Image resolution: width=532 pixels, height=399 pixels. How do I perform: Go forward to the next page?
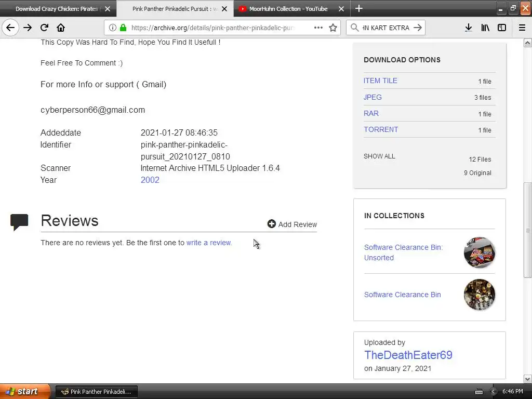click(x=28, y=28)
